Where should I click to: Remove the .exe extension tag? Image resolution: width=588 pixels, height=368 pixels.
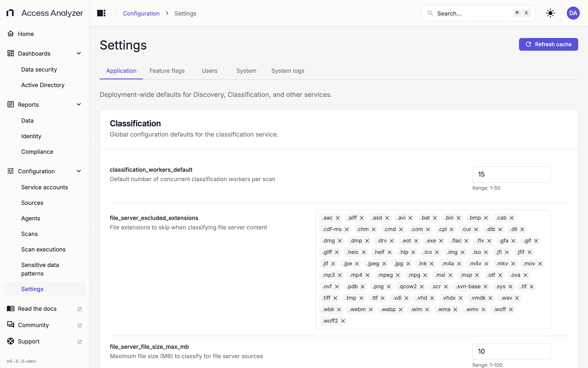click(441, 241)
